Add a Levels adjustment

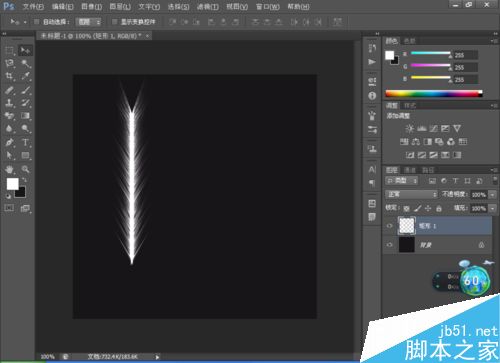422,129
